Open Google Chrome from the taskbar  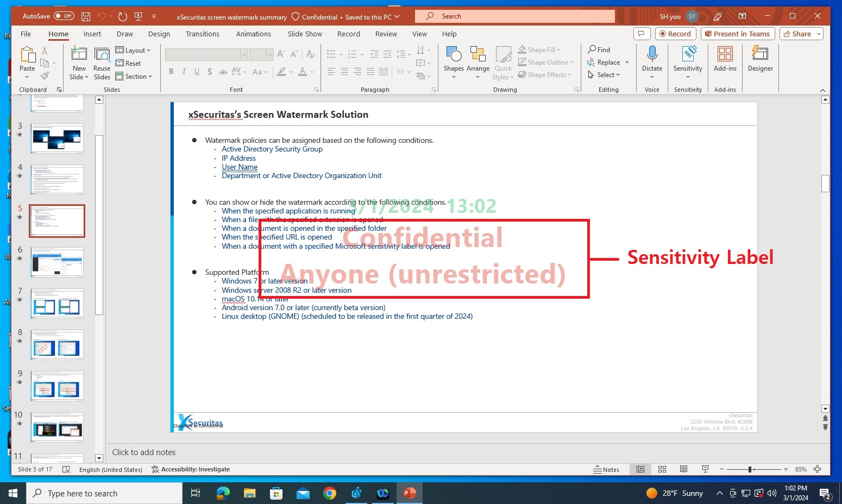point(330,493)
